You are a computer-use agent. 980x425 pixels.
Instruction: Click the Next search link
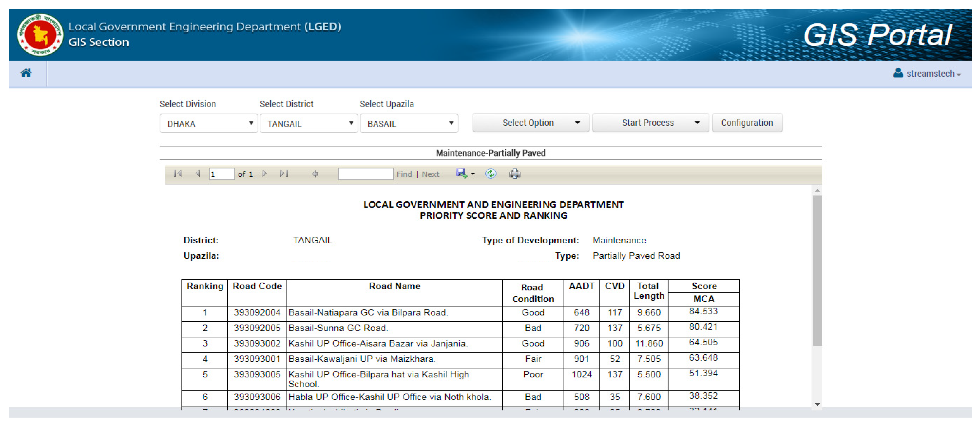click(x=430, y=174)
